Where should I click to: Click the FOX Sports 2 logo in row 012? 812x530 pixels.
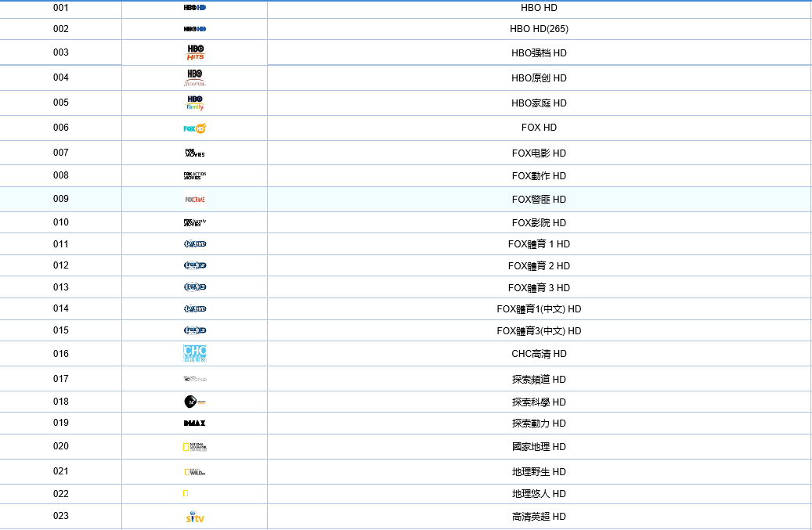click(x=195, y=265)
